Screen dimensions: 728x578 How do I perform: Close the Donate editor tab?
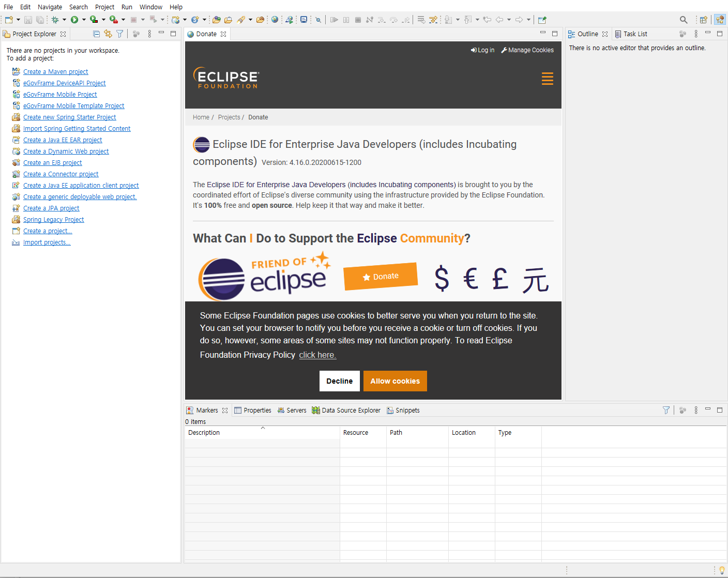[x=223, y=34]
